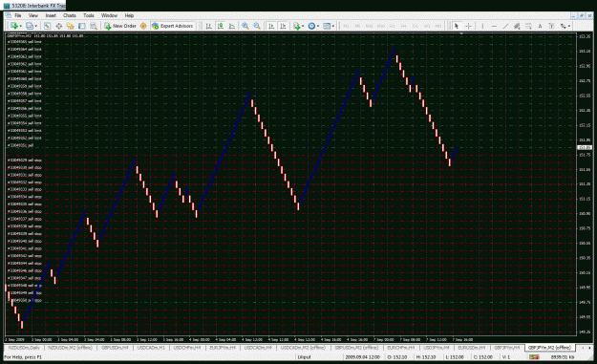Open the View menu
Screen dimensions: 597x364
coord(33,15)
